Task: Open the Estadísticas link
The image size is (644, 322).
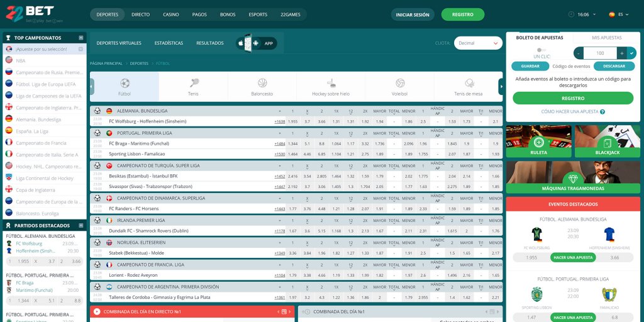Action: tap(169, 43)
